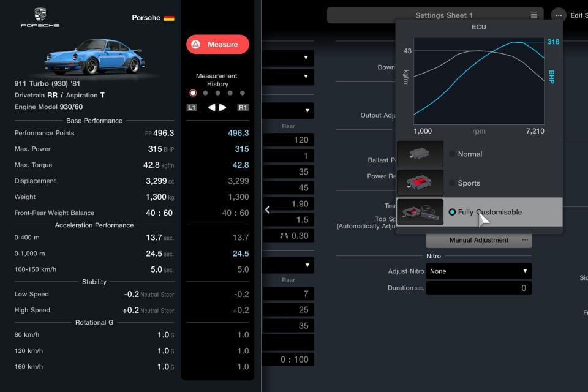Select the Sports ECU radio option
588x392 pixels.
click(x=452, y=183)
